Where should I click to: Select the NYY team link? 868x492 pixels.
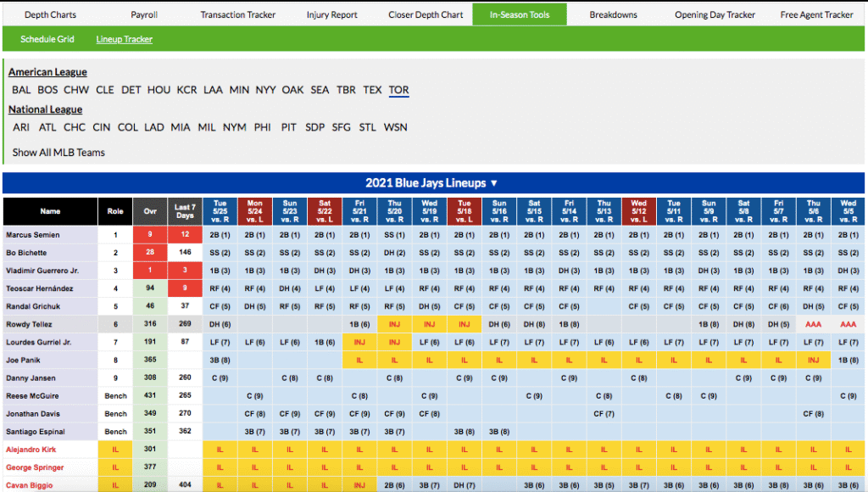[265, 90]
